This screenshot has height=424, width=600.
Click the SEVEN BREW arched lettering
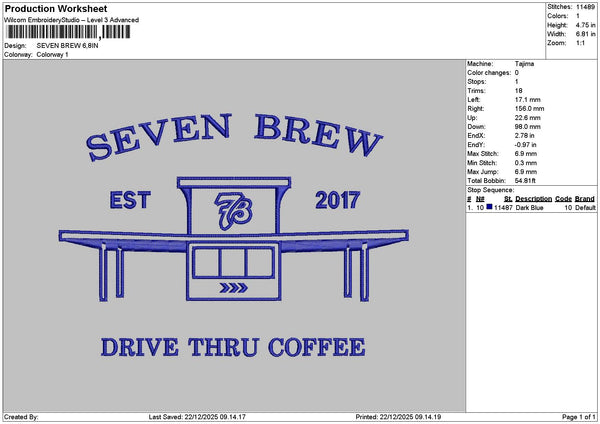click(234, 136)
